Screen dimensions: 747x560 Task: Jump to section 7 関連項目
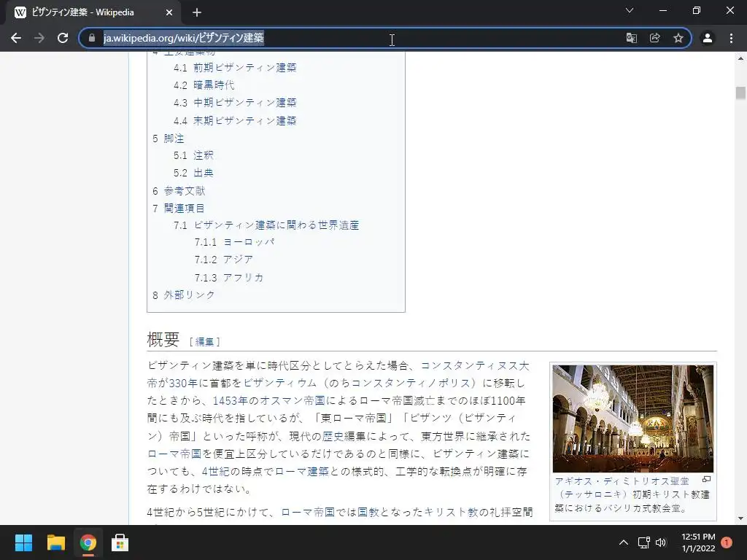point(179,209)
